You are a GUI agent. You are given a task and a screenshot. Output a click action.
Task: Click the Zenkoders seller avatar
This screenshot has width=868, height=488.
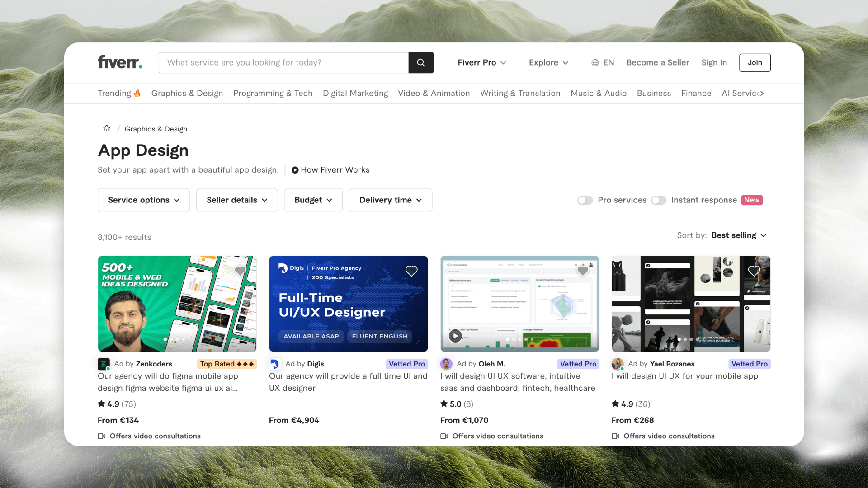(104, 364)
